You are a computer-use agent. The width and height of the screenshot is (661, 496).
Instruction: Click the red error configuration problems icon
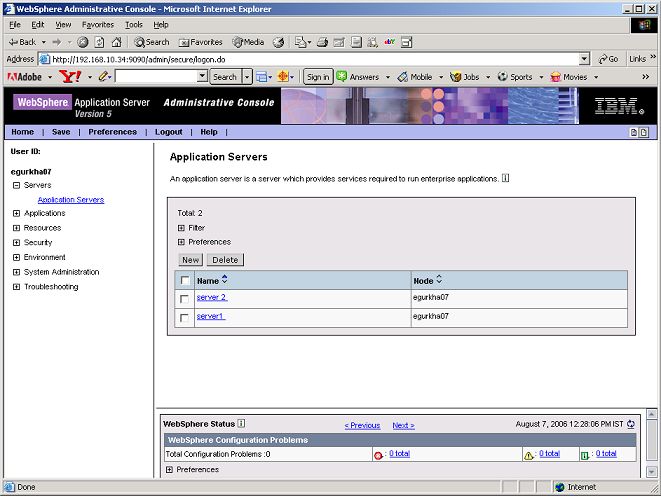point(378,455)
